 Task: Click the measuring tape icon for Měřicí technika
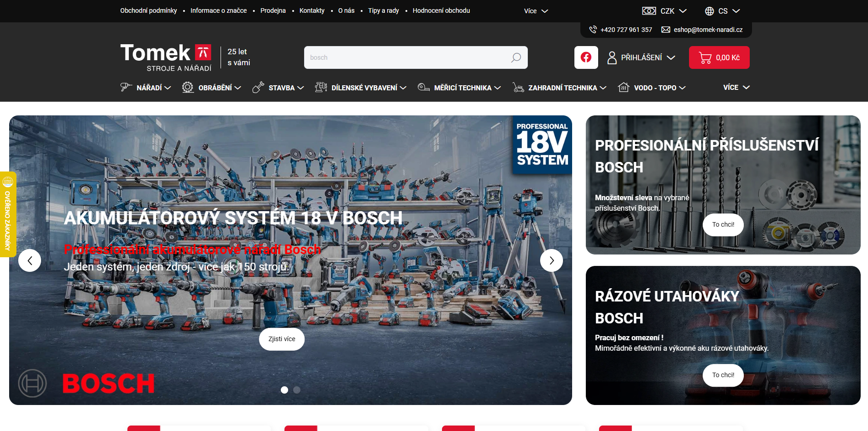pyautogui.click(x=424, y=87)
